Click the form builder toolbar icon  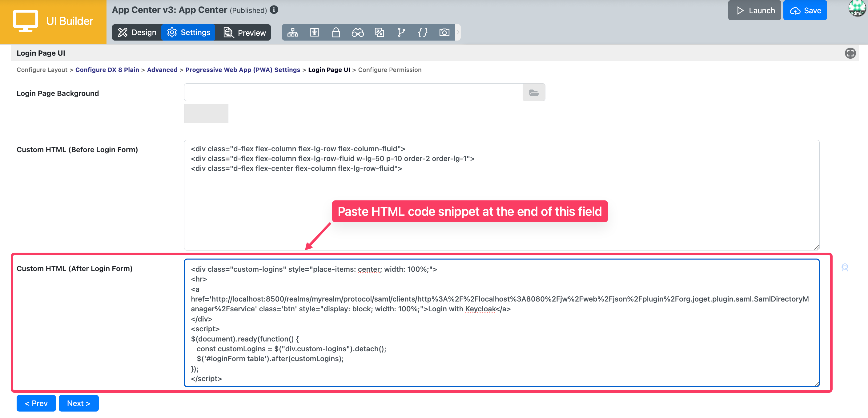[x=314, y=32]
